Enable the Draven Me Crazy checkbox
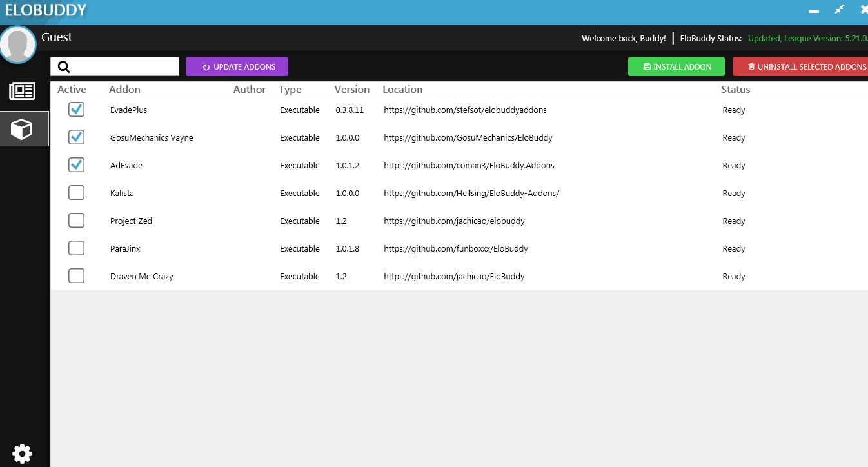The height and width of the screenshot is (467, 868). click(76, 276)
